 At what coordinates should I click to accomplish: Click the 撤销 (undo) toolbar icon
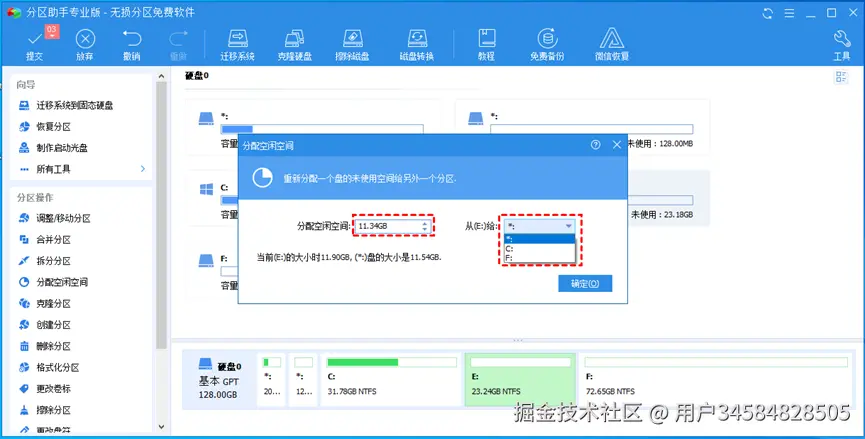(131, 44)
